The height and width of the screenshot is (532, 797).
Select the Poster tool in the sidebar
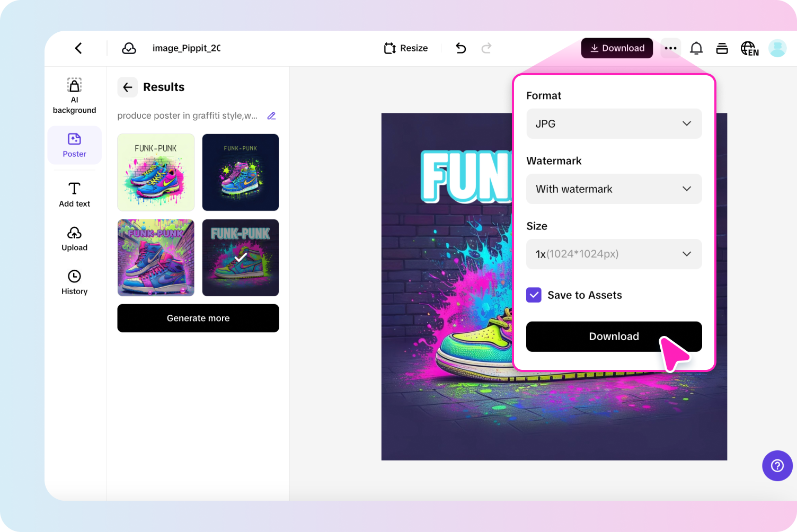[74, 145]
